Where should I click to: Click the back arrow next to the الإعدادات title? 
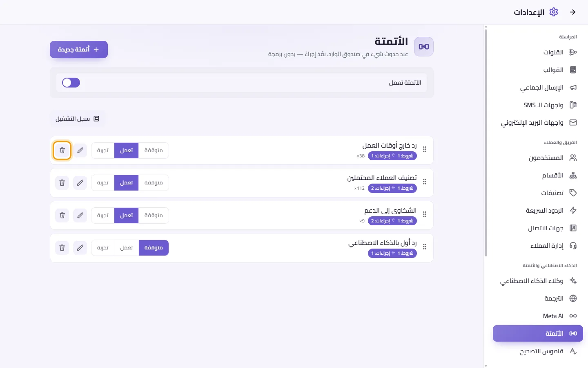point(573,12)
